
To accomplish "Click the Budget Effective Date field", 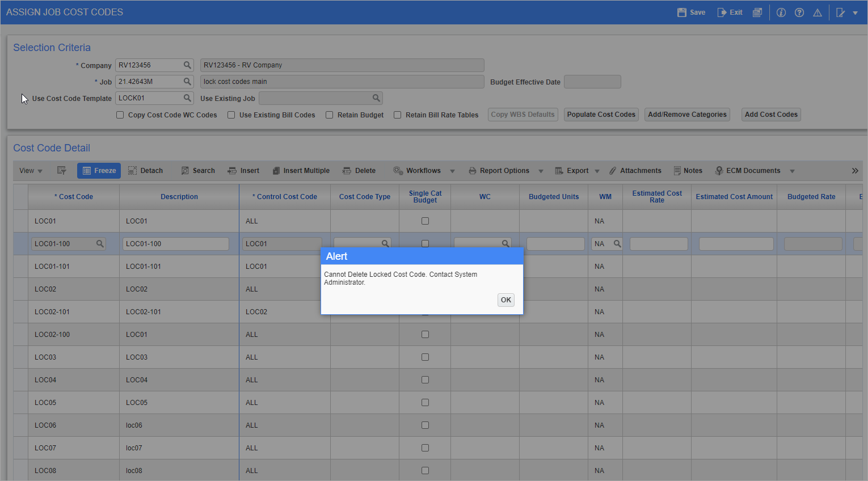I will 592,82.
